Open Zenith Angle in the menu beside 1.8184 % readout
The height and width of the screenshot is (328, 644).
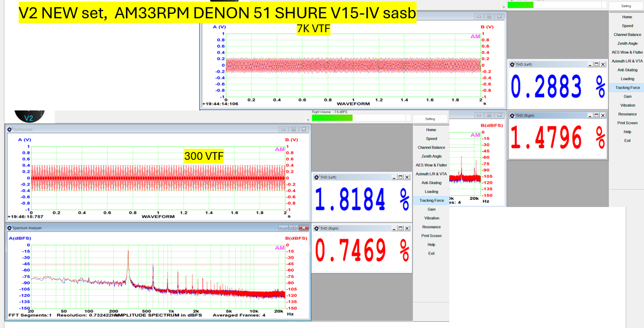(x=431, y=156)
